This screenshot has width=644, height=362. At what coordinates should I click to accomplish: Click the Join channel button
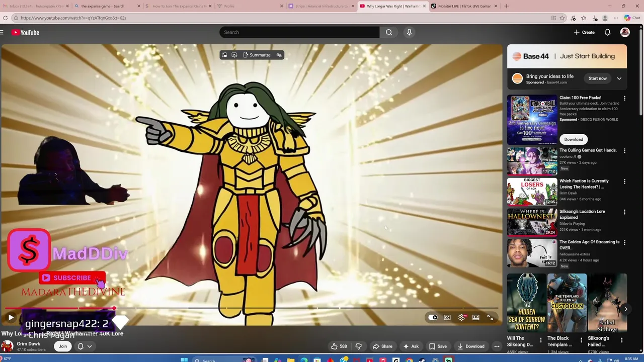63,346
